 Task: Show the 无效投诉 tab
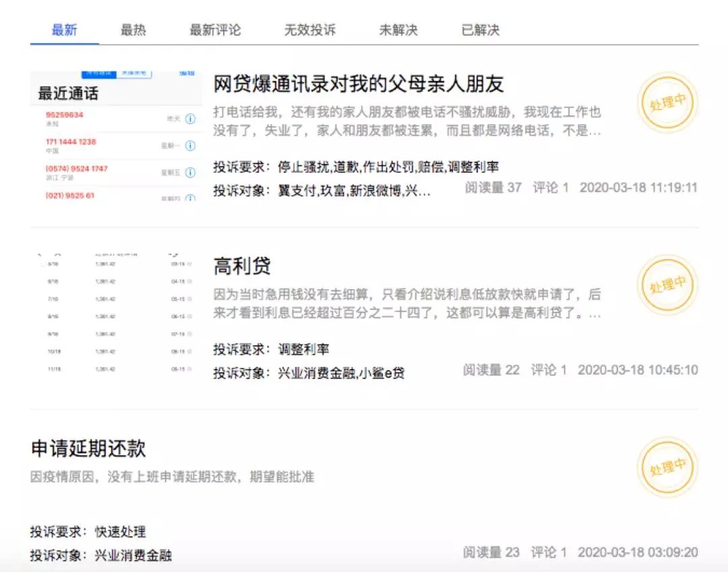(x=309, y=30)
